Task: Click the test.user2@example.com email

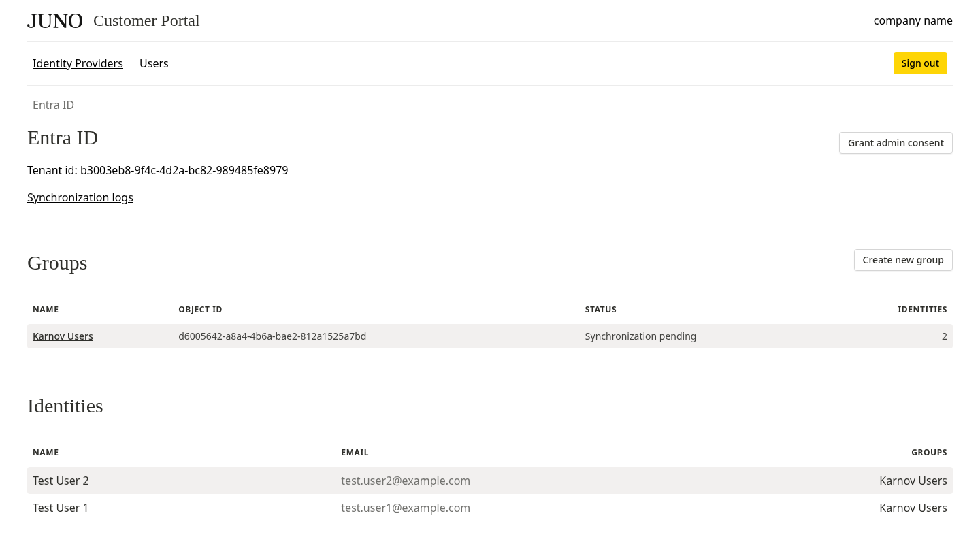Action: (406, 481)
